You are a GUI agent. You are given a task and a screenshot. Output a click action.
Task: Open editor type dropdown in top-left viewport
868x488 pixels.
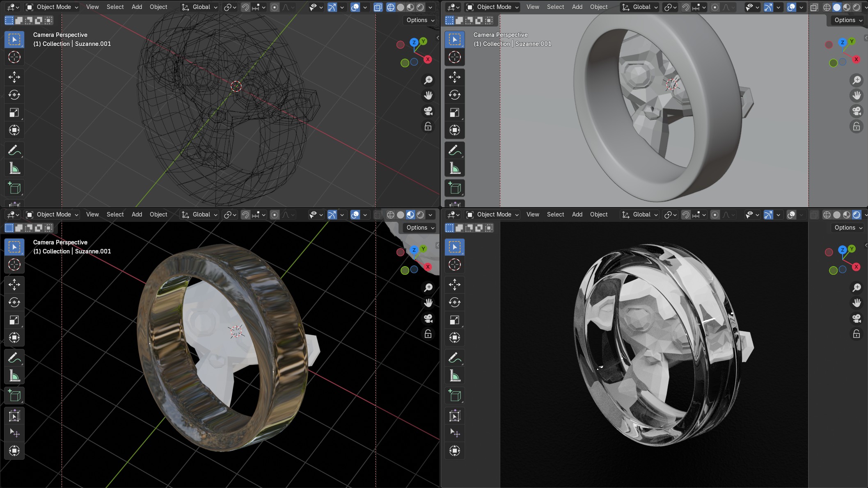[13, 7]
